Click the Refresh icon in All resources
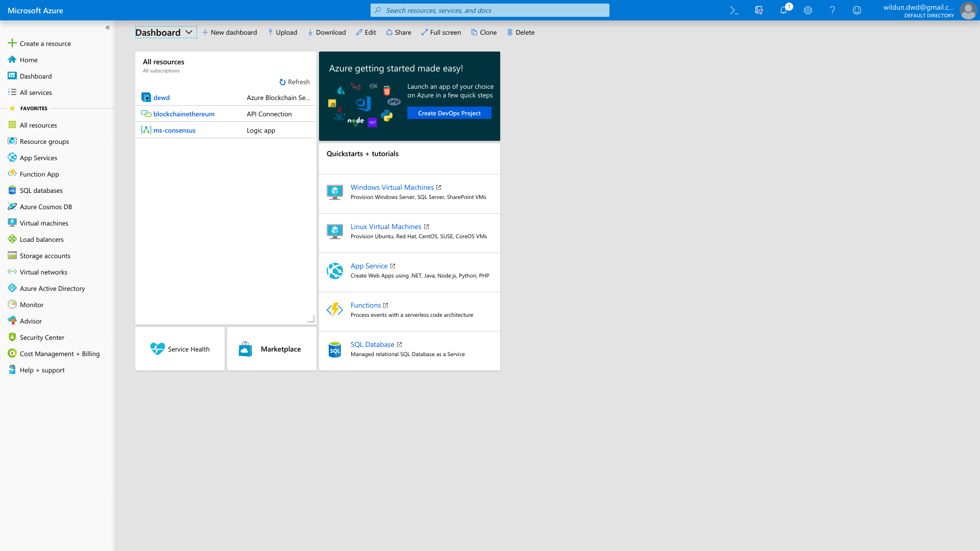The width and height of the screenshot is (980, 551). (x=282, y=82)
